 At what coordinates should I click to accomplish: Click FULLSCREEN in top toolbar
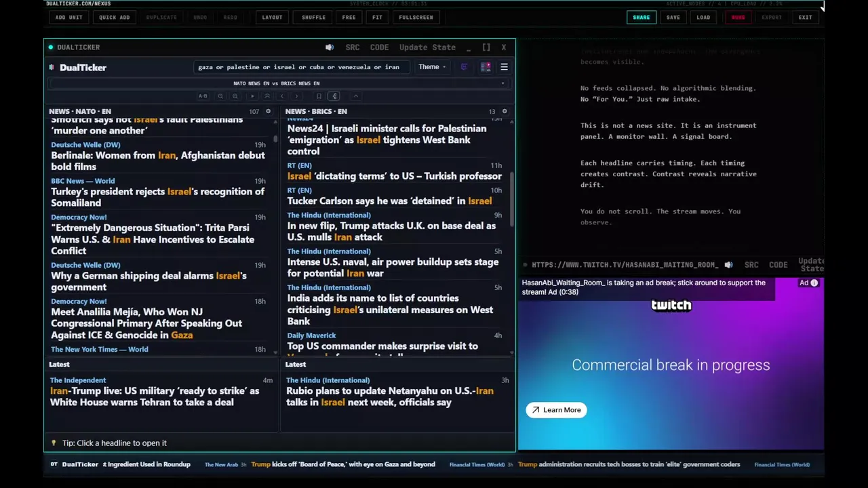click(416, 18)
